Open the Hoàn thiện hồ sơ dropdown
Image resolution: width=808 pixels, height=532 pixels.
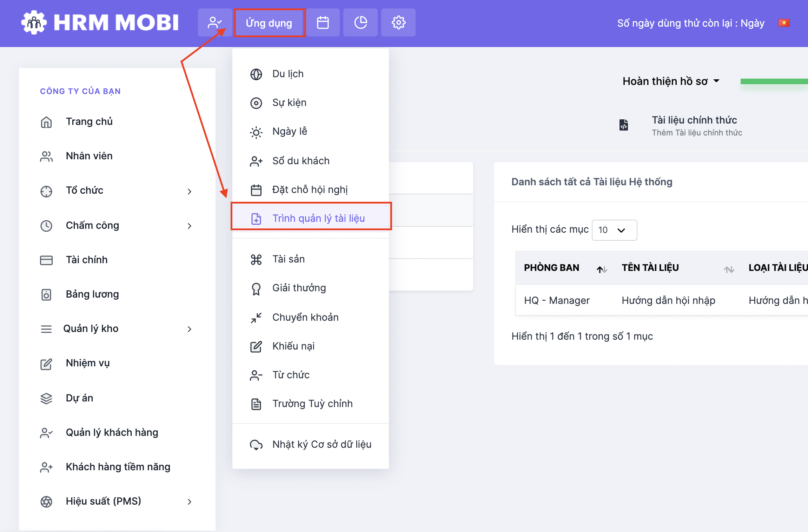(671, 81)
